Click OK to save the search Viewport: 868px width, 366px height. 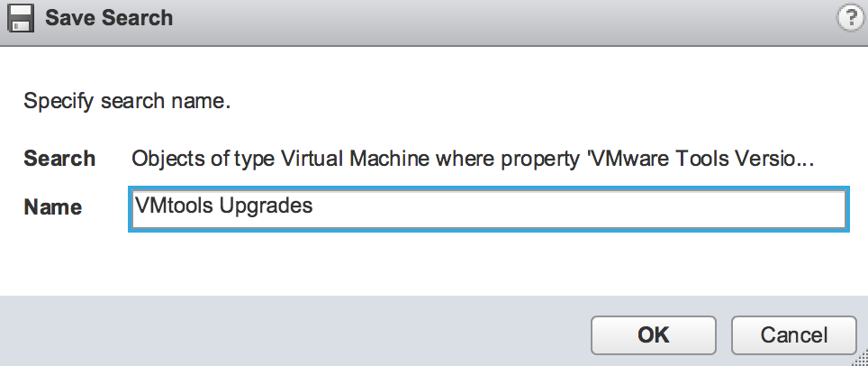pyautogui.click(x=653, y=335)
